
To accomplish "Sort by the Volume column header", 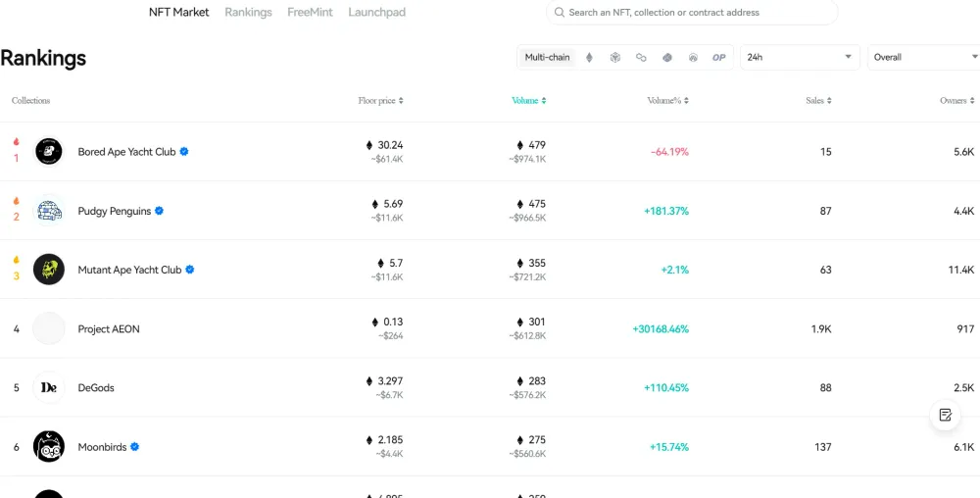I will pyautogui.click(x=529, y=101).
